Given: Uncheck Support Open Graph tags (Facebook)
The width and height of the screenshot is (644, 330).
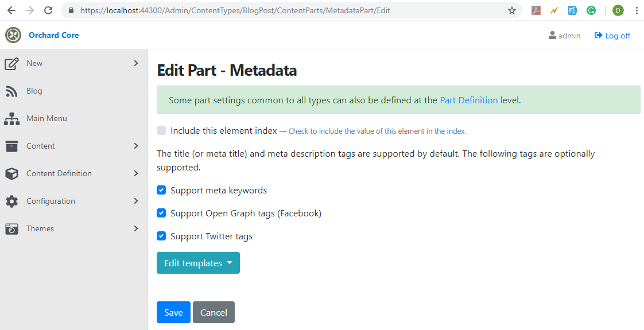Looking at the screenshot, I should coord(161,213).
